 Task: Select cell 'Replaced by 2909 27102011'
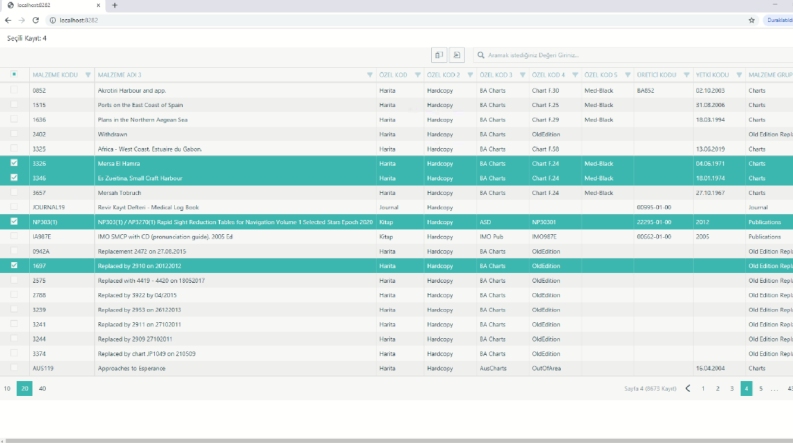click(135, 339)
